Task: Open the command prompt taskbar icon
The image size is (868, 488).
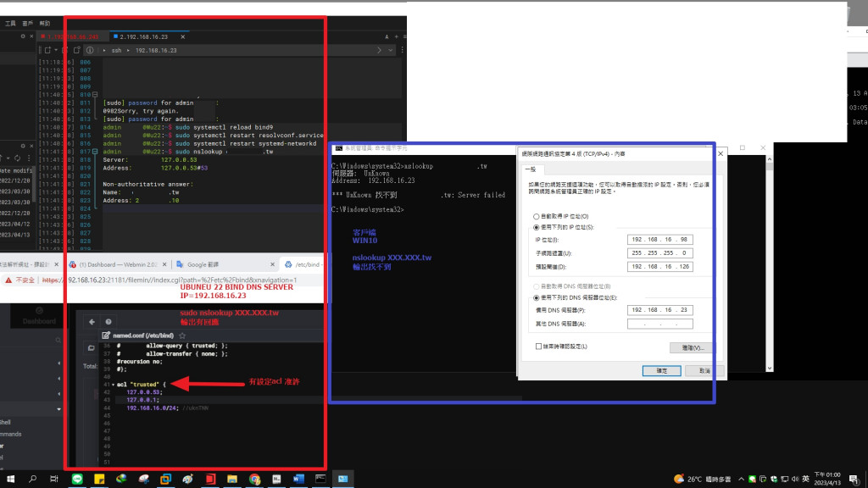Action: [320, 479]
